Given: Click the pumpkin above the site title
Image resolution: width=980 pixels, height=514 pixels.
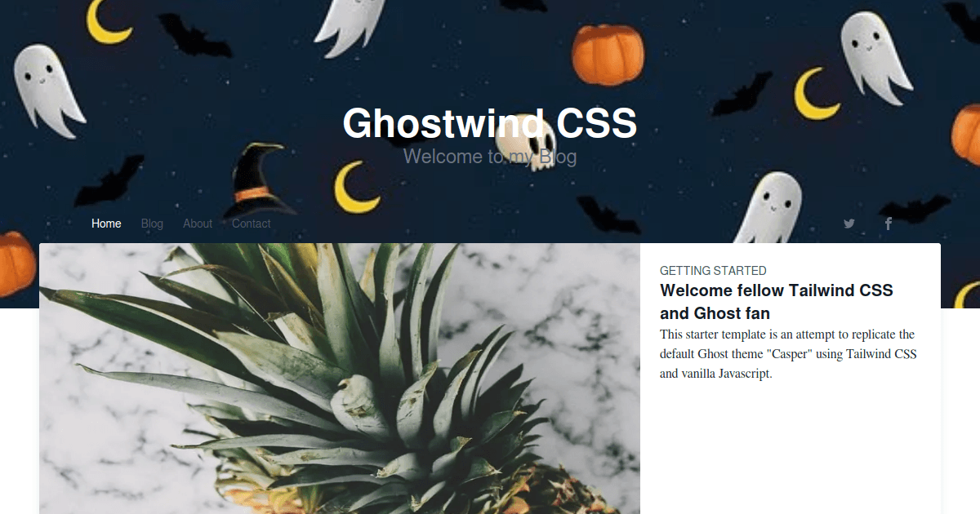Looking at the screenshot, I should point(608,55).
